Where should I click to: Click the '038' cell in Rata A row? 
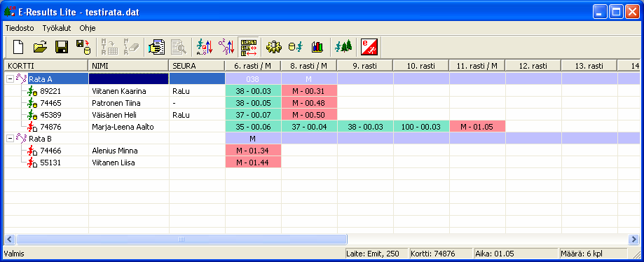[253, 79]
